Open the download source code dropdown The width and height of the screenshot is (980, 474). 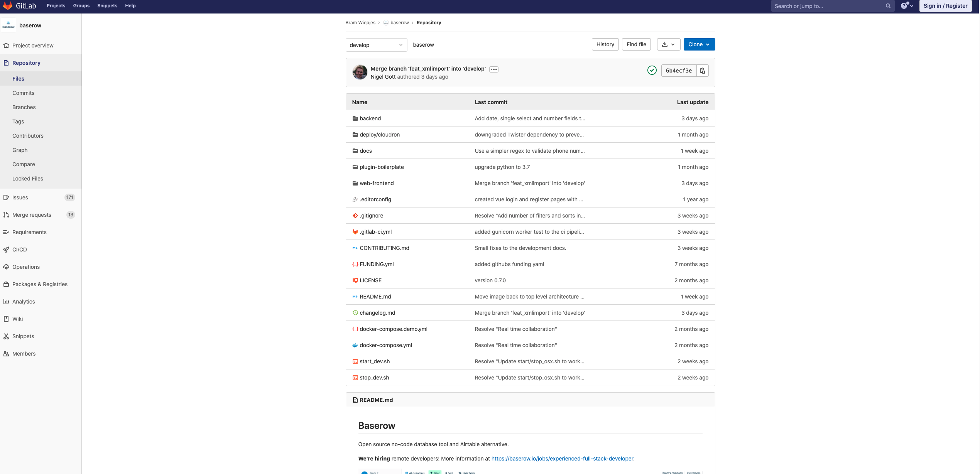pyautogui.click(x=668, y=44)
